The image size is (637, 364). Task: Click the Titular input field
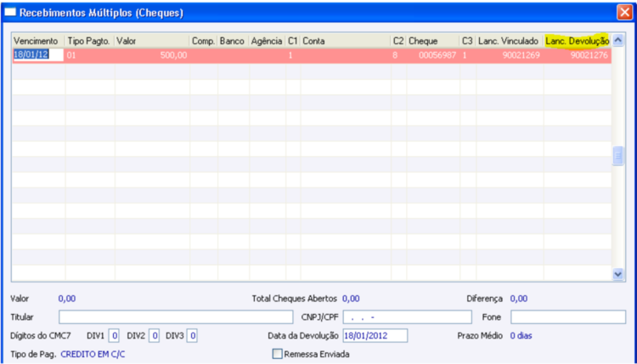[x=176, y=317]
